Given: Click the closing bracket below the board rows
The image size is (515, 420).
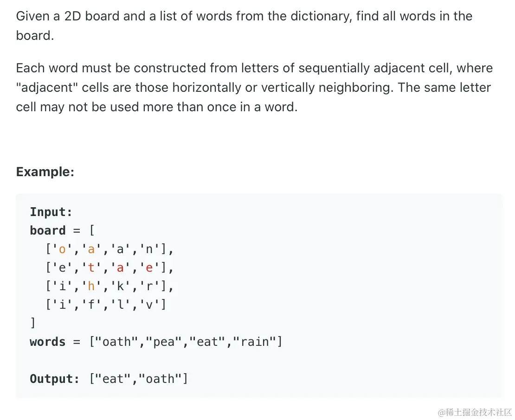Looking at the screenshot, I should [33, 323].
